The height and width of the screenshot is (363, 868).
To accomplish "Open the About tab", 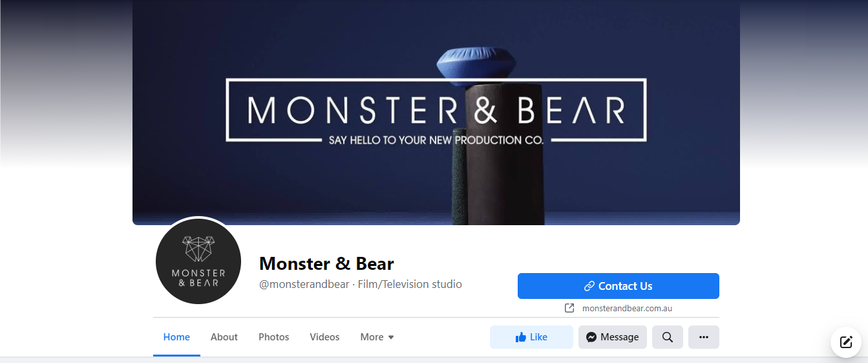I will 224,337.
